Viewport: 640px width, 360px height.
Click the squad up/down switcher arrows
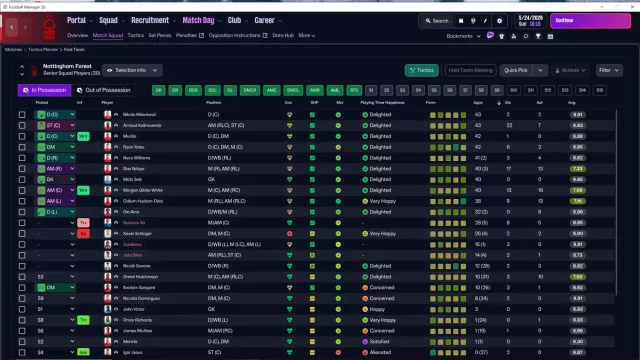[x=22, y=70]
